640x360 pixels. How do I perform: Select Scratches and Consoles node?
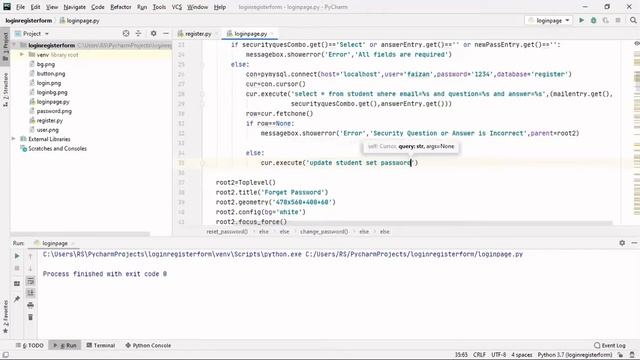[57, 149]
